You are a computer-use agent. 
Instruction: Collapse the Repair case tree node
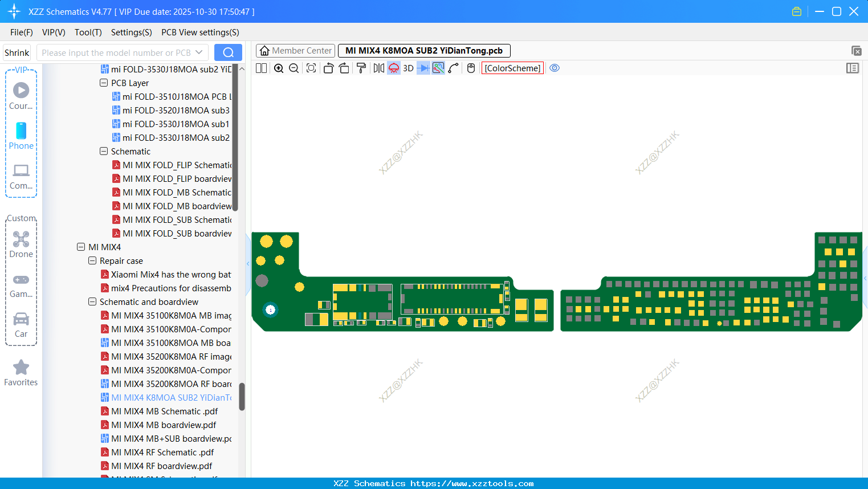click(x=92, y=261)
